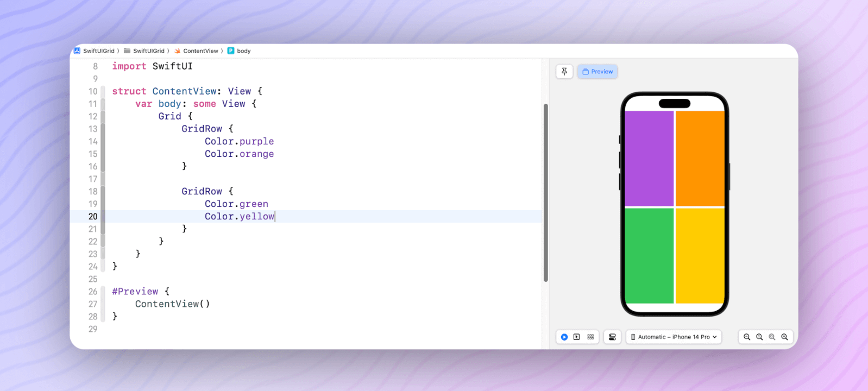This screenshot has height=391, width=868.
Task: Click the purple tile in preview
Action: click(649, 158)
